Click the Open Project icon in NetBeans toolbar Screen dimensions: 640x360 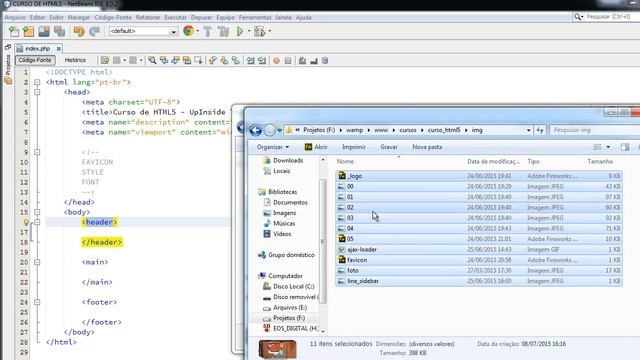click(44, 31)
